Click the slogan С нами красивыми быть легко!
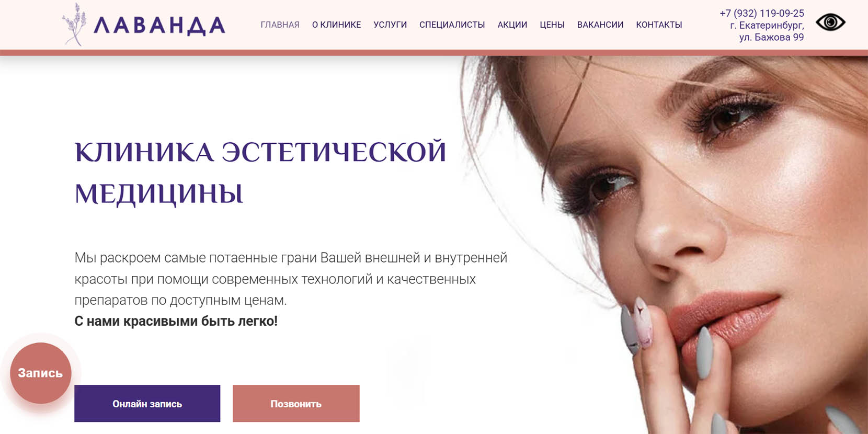 (x=176, y=321)
